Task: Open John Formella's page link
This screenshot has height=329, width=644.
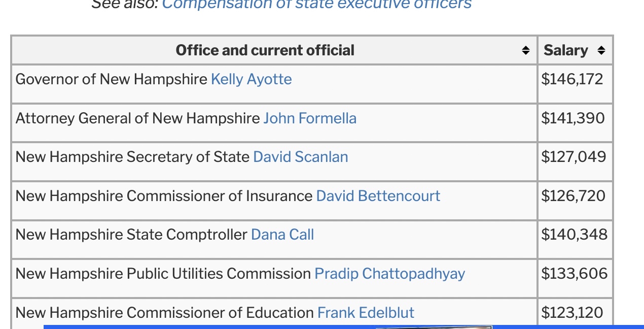Action: click(310, 118)
